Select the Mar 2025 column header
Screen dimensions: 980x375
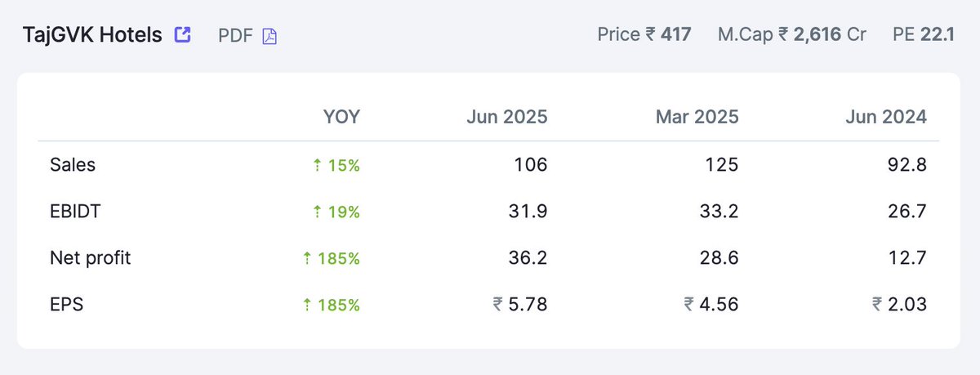tap(697, 117)
